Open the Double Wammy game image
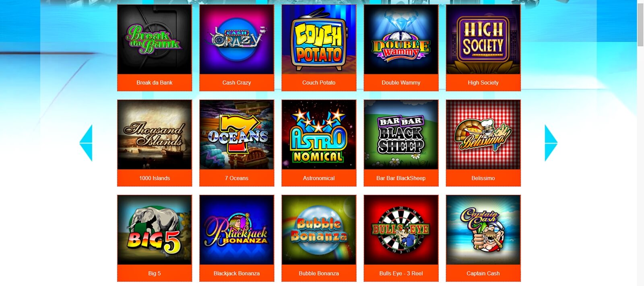Viewport: 644px width, 286px height. coord(401,39)
